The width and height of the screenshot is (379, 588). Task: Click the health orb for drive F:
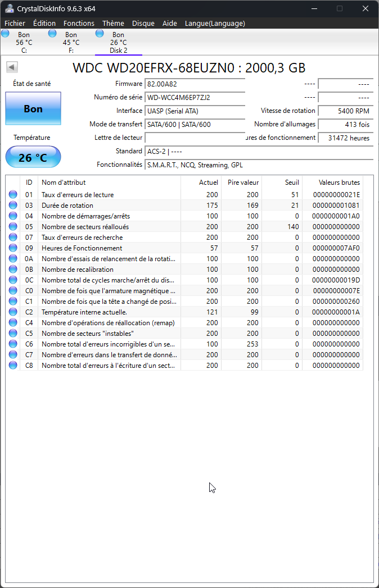[x=52, y=34]
